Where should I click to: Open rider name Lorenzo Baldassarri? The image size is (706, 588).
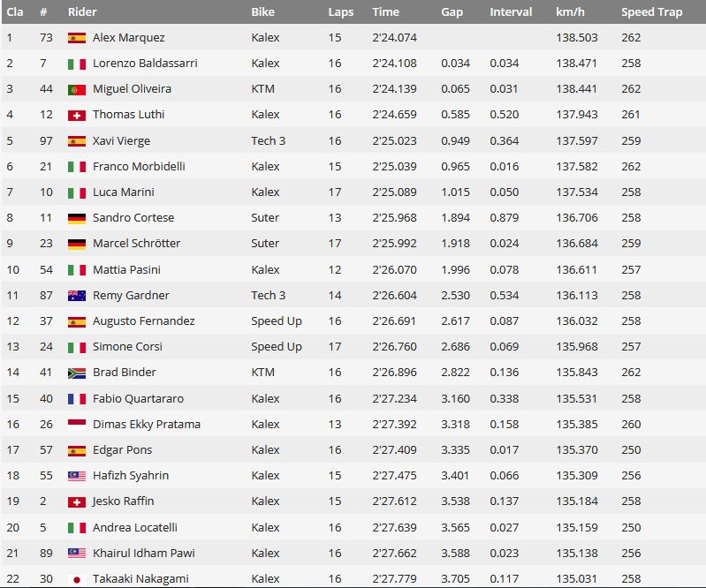145,63
